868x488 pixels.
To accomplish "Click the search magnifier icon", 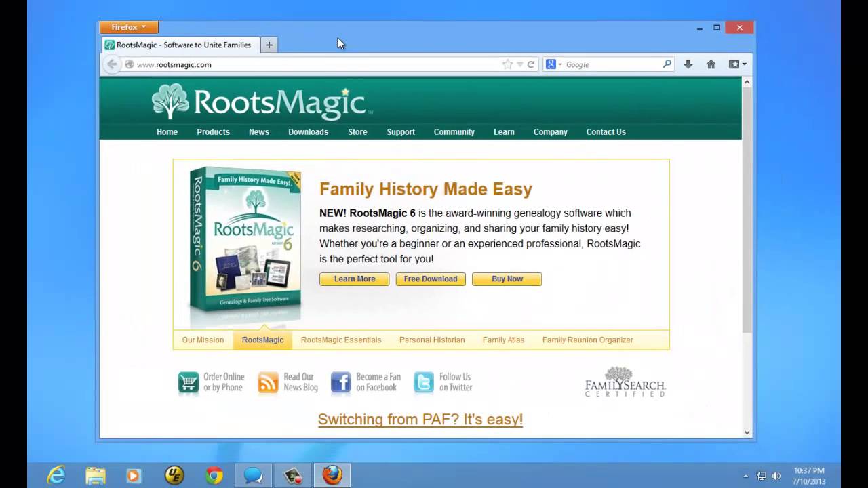I will click(x=667, y=64).
